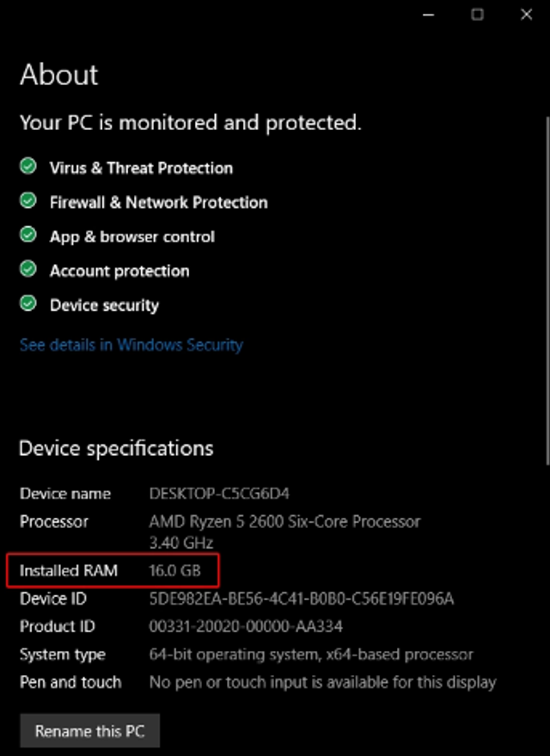Click the AMD Ryzen 5 2600 processor text

284,521
